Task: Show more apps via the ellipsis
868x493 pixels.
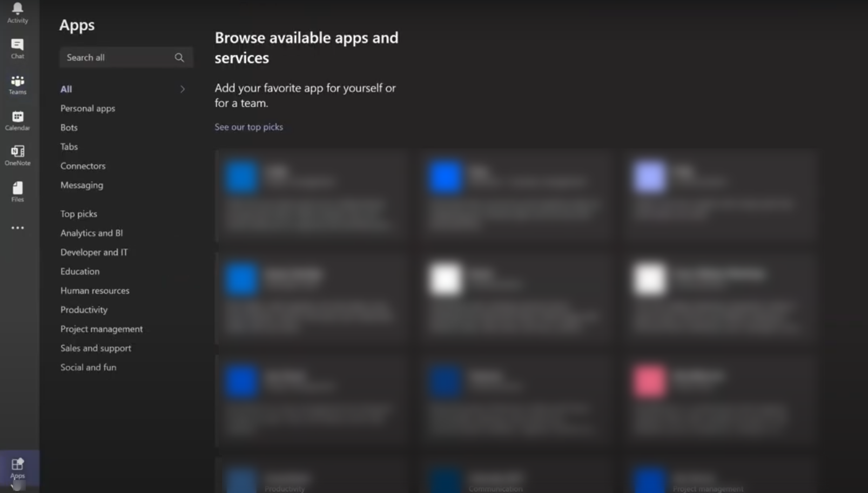Action: point(17,228)
